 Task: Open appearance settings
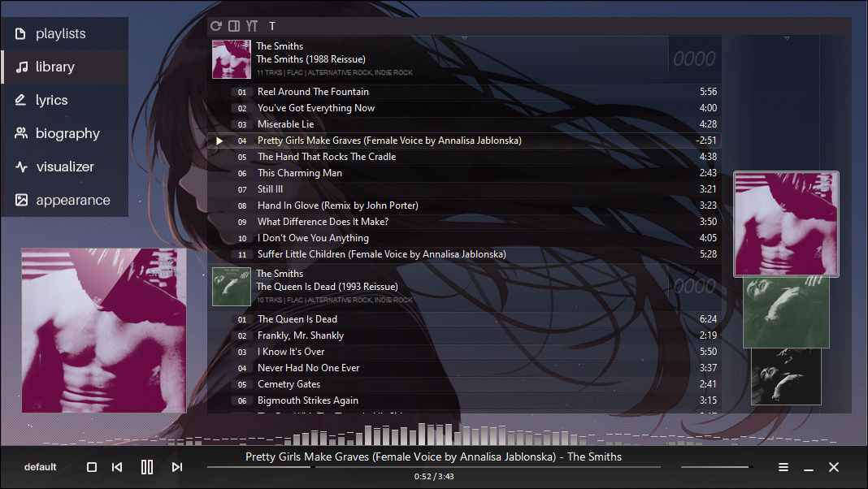pyautogui.click(x=65, y=200)
